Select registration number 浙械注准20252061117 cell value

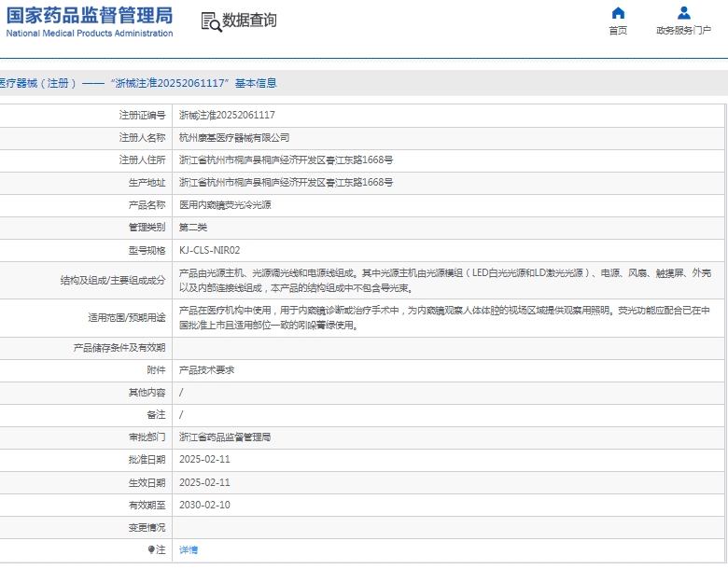[227, 115]
